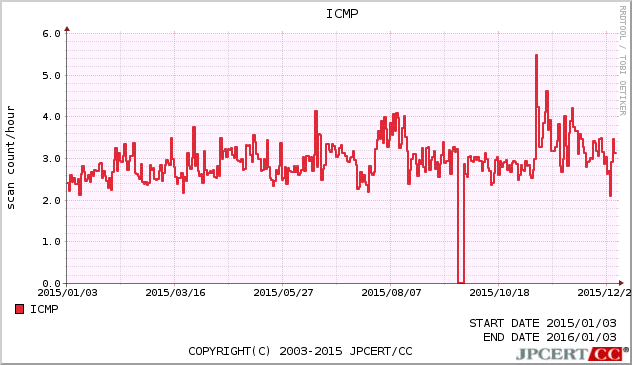Click the y-axis value 6.0
The image size is (632, 365).
point(51,33)
